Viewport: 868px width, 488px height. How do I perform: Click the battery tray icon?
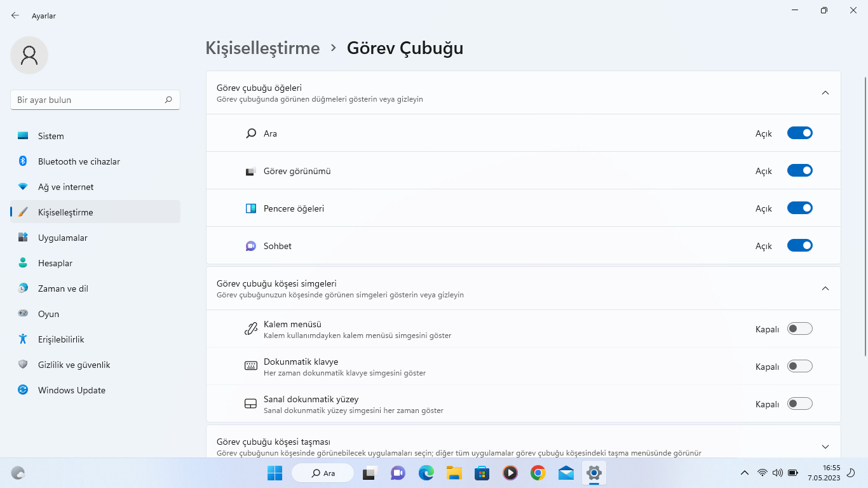click(x=793, y=473)
